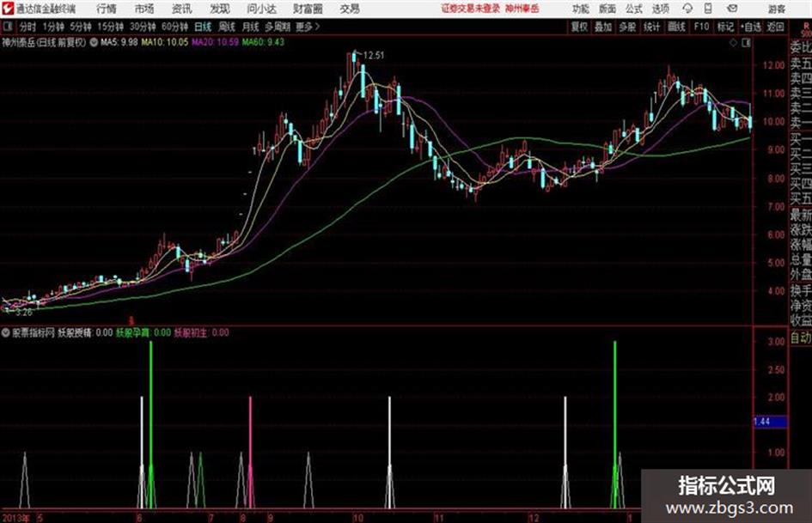Screen dimensions: 812x523
Task: Select the 日线 daily period
Action: click(203, 27)
